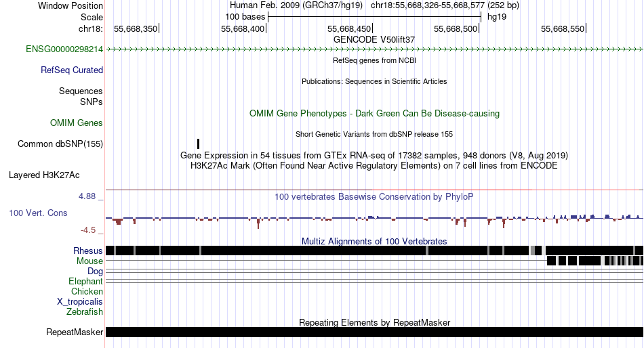Click the 55,668,550 ruler position
The image size is (644, 348).
(x=563, y=28)
